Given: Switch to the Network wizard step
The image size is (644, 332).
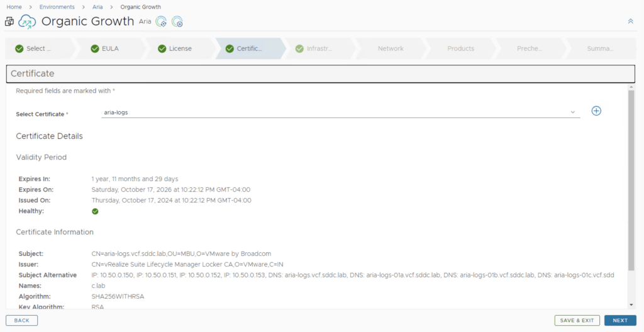Looking at the screenshot, I should (391, 48).
